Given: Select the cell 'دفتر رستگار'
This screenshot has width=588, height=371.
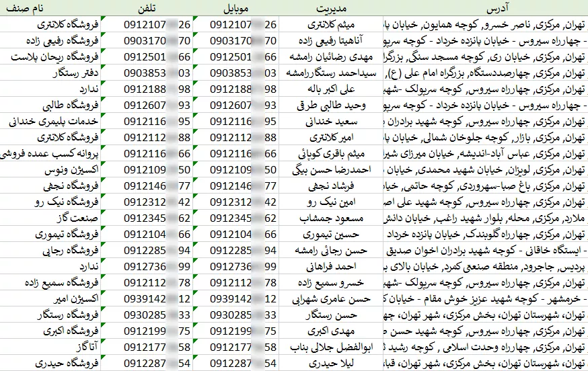Looking at the screenshot, I should tap(50, 73).
